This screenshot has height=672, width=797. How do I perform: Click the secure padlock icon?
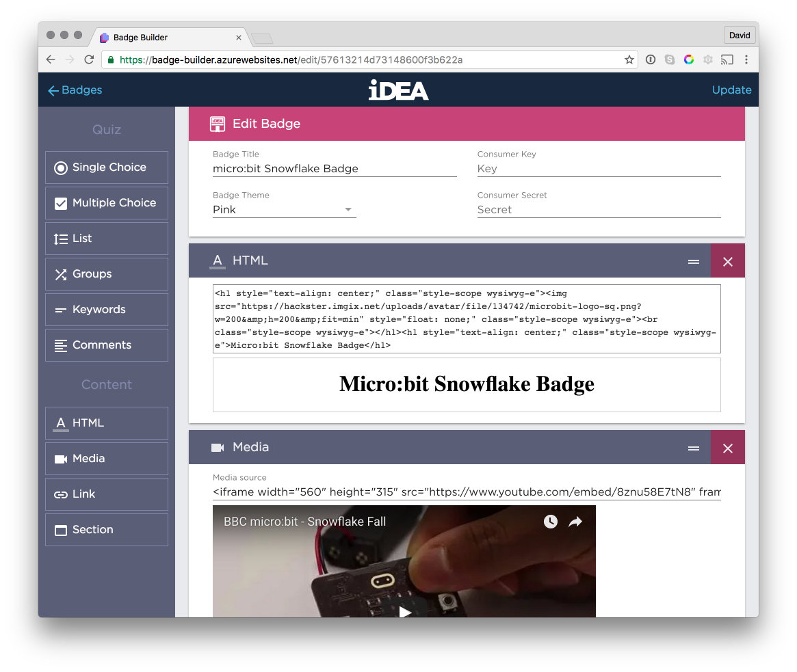[110, 59]
